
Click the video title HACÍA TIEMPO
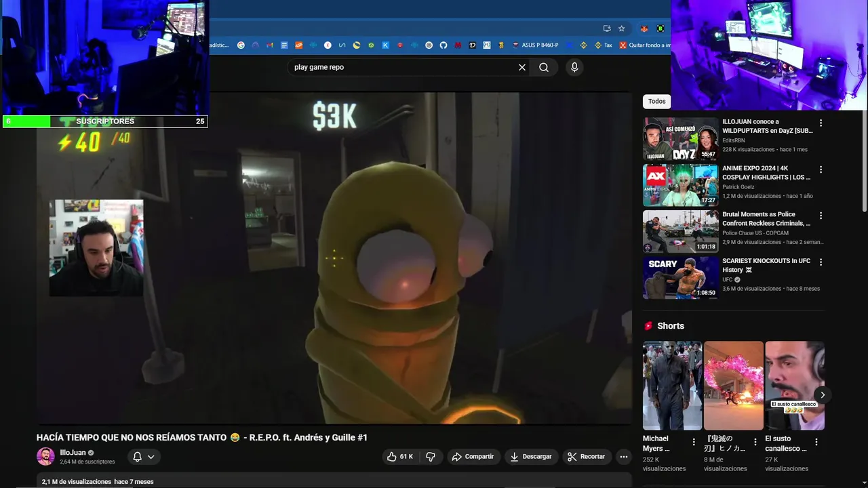coord(202,438)
